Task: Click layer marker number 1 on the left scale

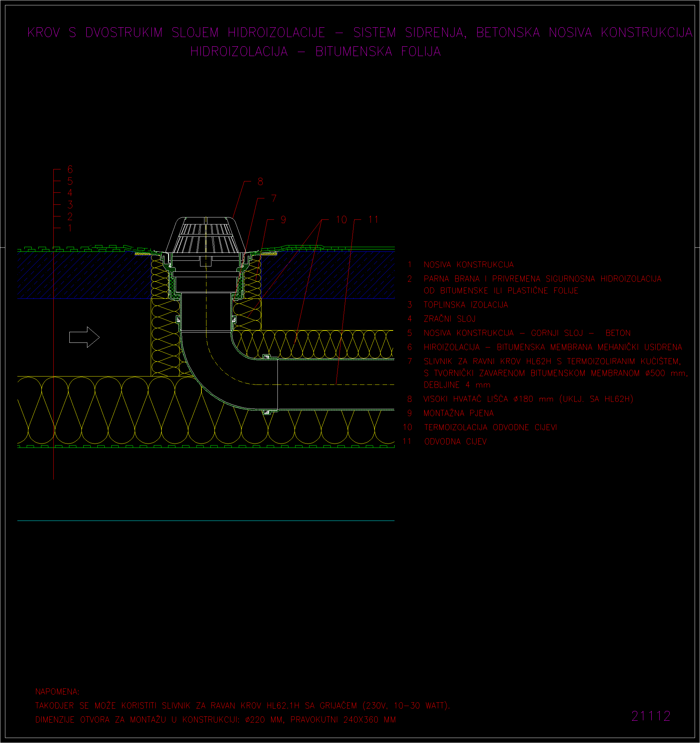Action: [x=70, y=228]
